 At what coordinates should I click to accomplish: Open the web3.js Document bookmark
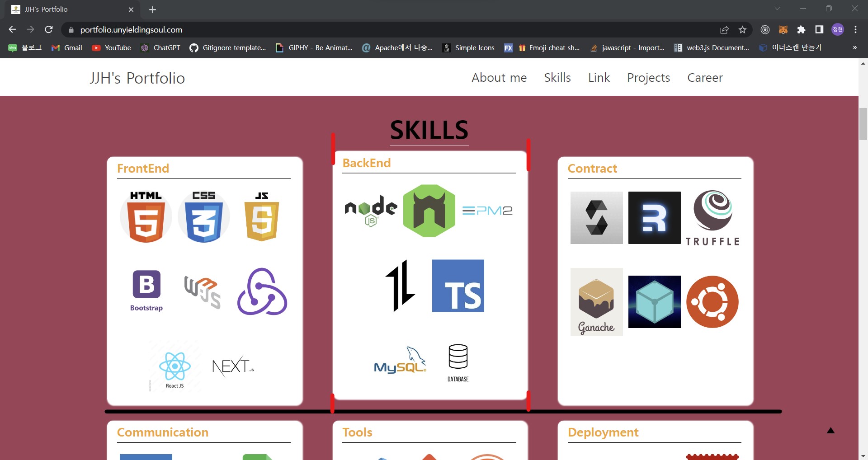(x=711, y=47)
